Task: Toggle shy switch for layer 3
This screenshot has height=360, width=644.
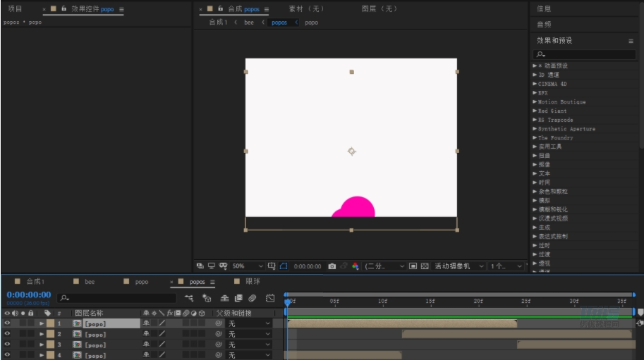Action: (146, 345)
